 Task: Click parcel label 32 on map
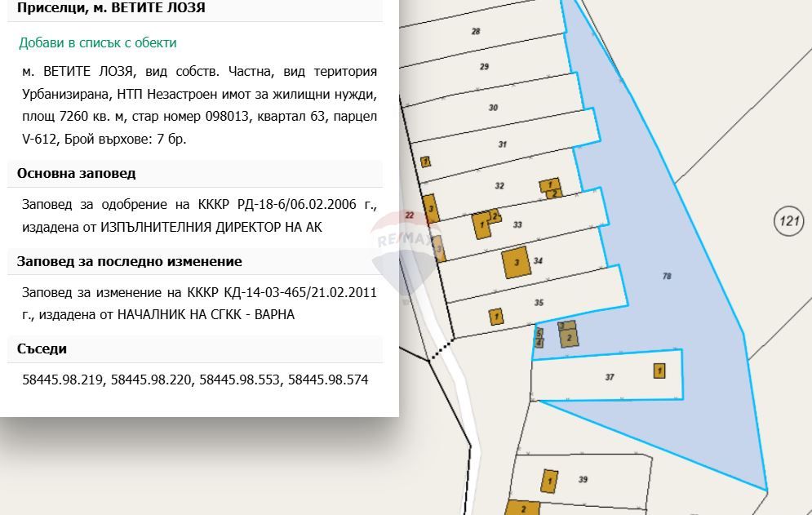(x=499, y=186)
